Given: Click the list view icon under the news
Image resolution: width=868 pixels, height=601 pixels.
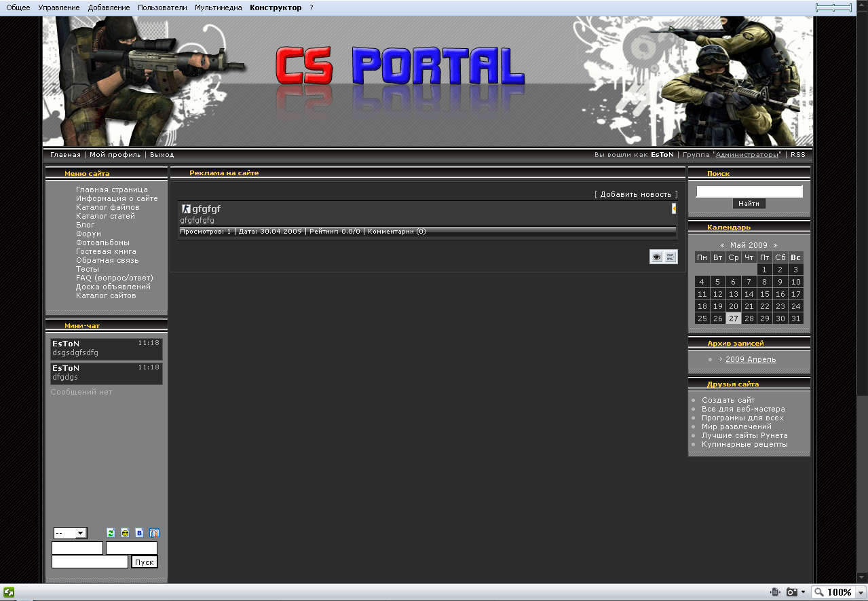Looking at the screenshot, I should pyautogui.click(x=671, y=257).
